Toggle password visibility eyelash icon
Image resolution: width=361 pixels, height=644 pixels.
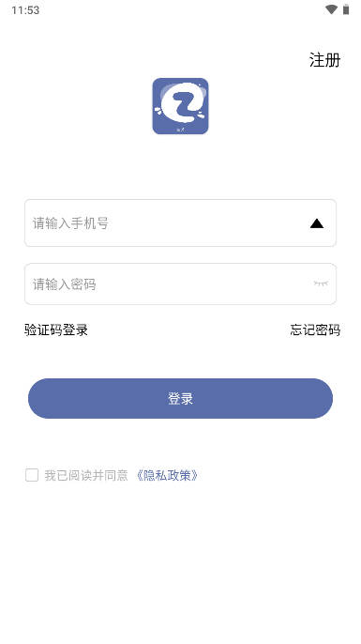point(321,284)
